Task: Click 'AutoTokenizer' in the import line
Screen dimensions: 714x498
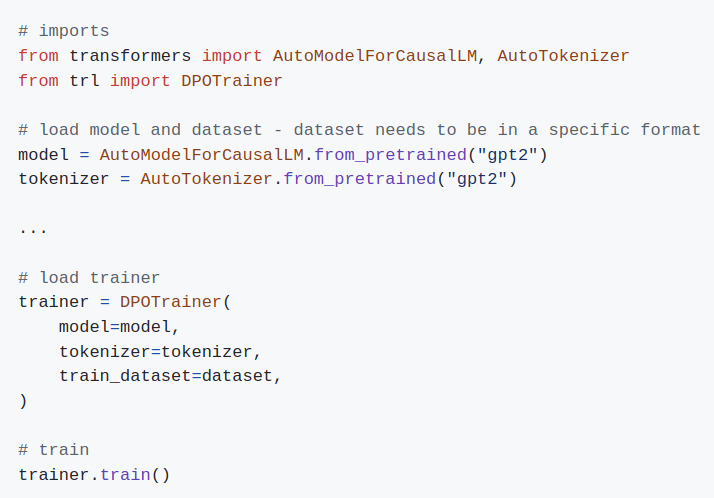Action: [x=563, y=56]
